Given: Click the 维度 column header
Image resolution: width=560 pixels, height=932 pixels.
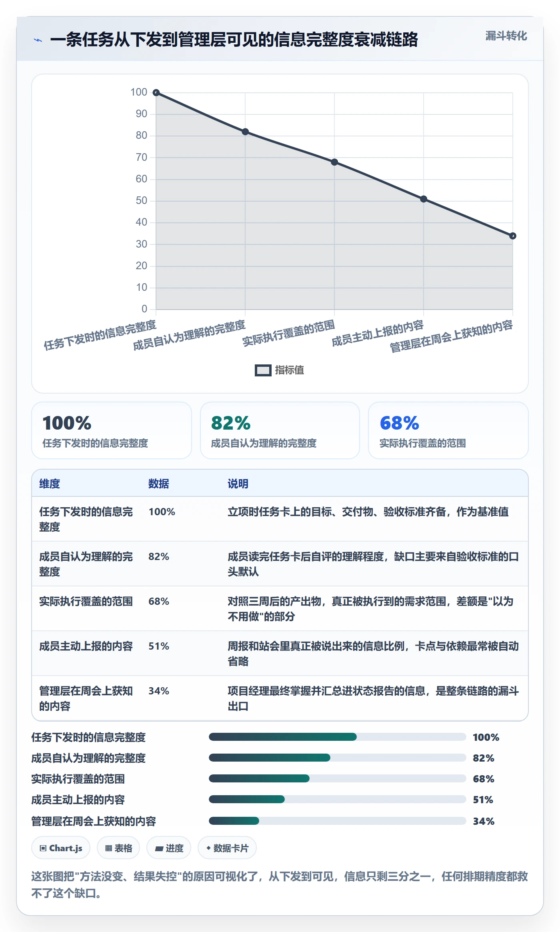Looking at the screenshot, I should pos(50,484).
